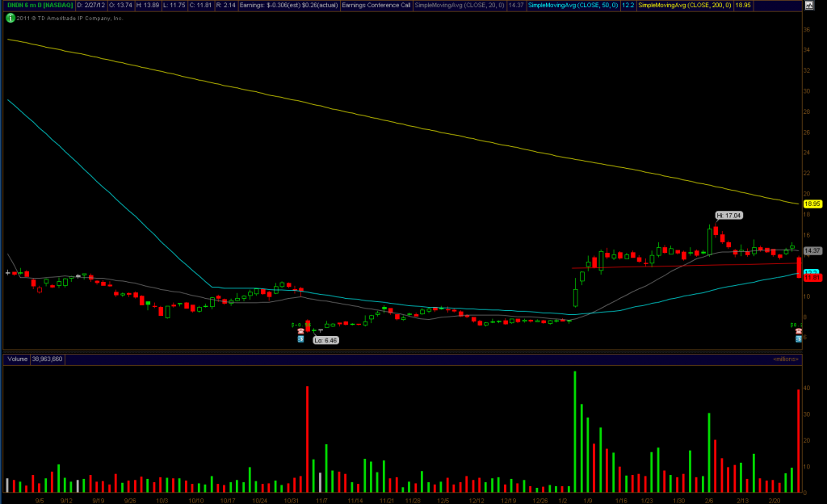Click the 12.2 value after the 50-period average
Image resolution: width=827 pixels, height=504 pixels.
[x=628, y=6]
